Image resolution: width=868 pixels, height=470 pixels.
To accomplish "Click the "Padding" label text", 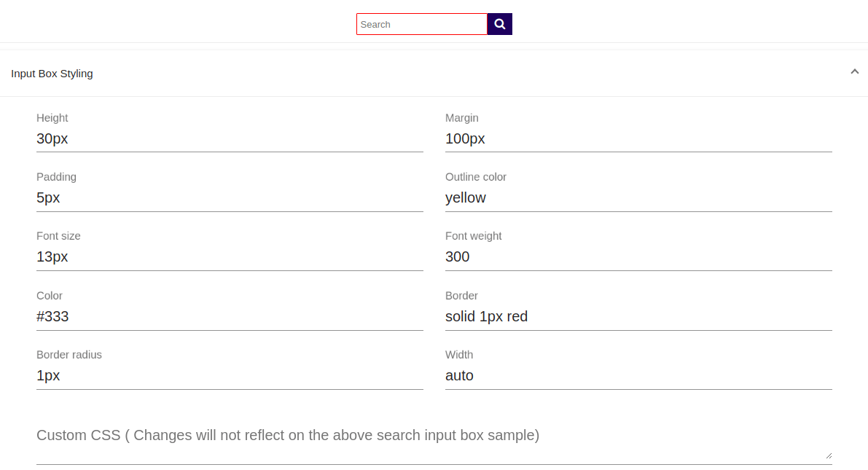I will tap(56, 177).
